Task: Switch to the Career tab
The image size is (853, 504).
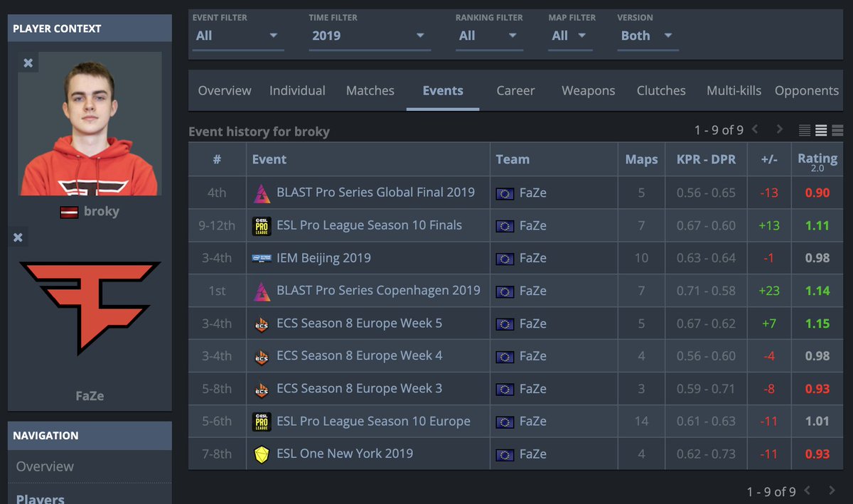Action: (515, 91)
